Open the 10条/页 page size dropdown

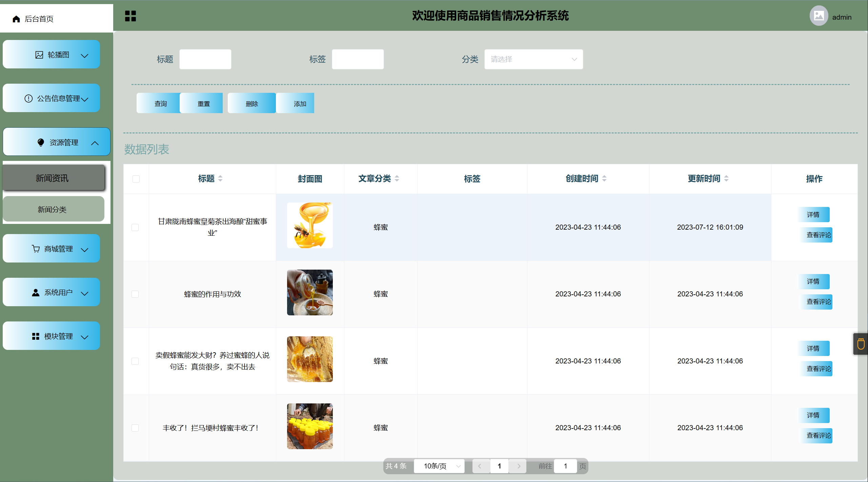coord(439,466)
